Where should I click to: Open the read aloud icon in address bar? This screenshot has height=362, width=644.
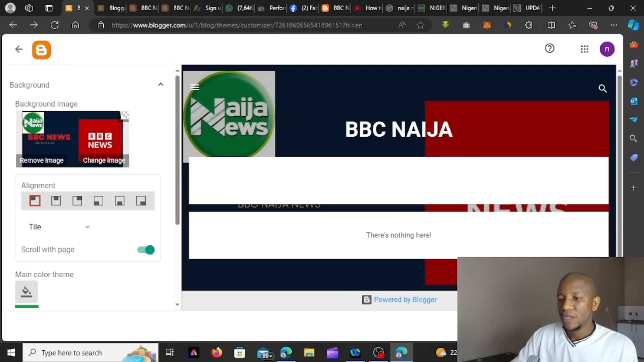coord(401,25)
